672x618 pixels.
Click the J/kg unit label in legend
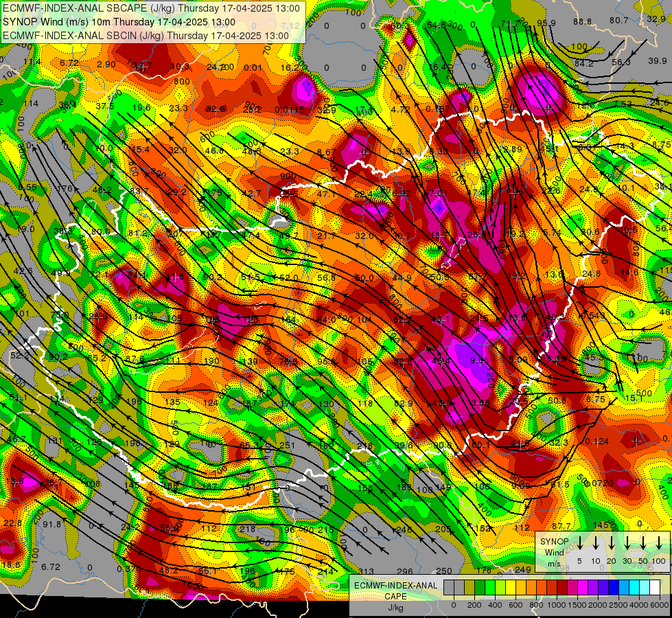click(x=395, y=608)
